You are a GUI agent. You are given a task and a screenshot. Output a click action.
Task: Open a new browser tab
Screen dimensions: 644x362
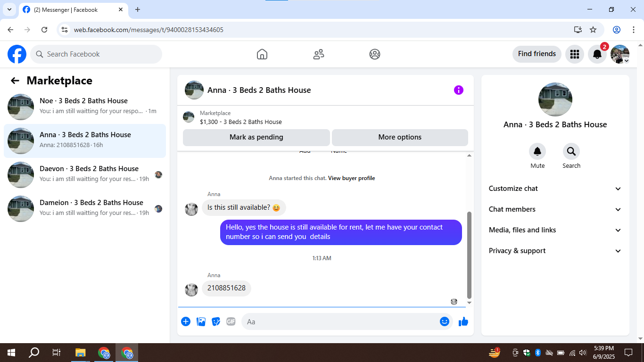click(138, 9)
